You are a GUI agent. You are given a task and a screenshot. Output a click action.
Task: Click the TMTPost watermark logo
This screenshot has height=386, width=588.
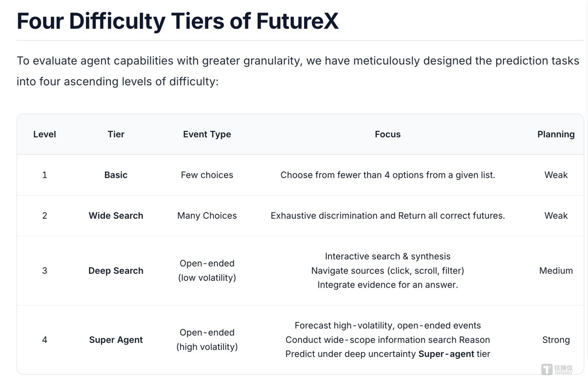point(557,369)
